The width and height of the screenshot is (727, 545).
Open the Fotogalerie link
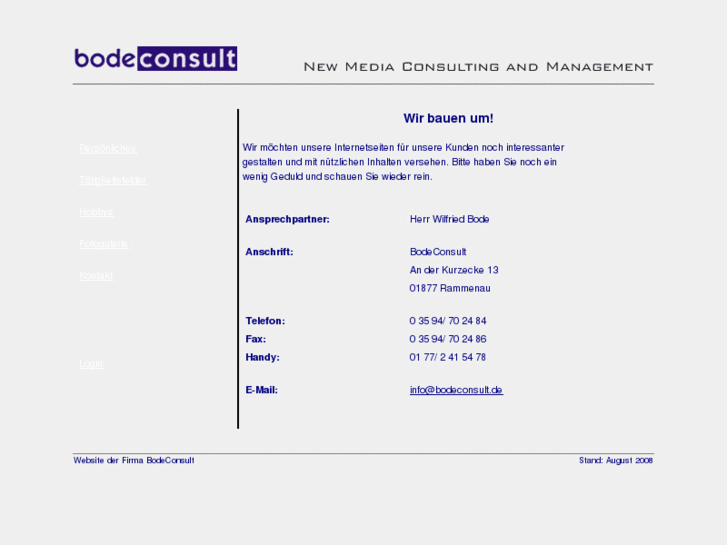click(103, 244)
